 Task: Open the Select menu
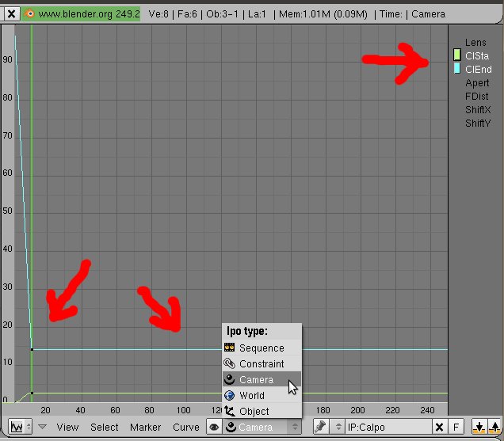(x=104, y=427)
